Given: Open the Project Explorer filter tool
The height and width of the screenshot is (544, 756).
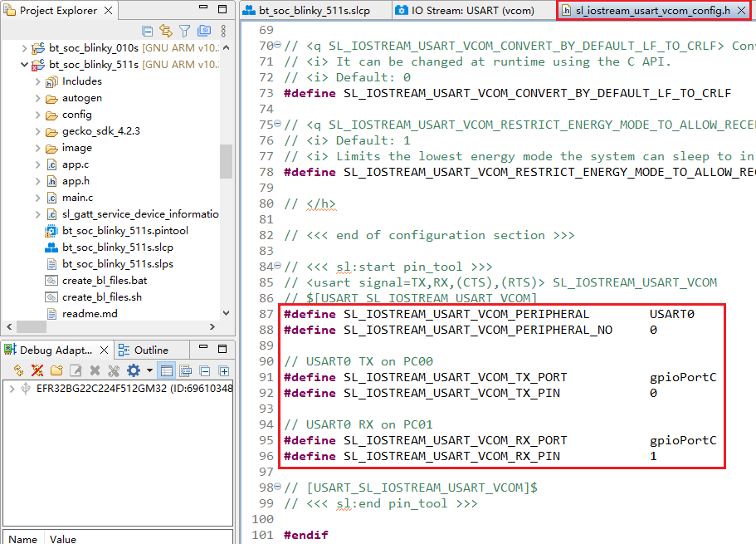Looking at the screenshot, I should click(185, 30).
